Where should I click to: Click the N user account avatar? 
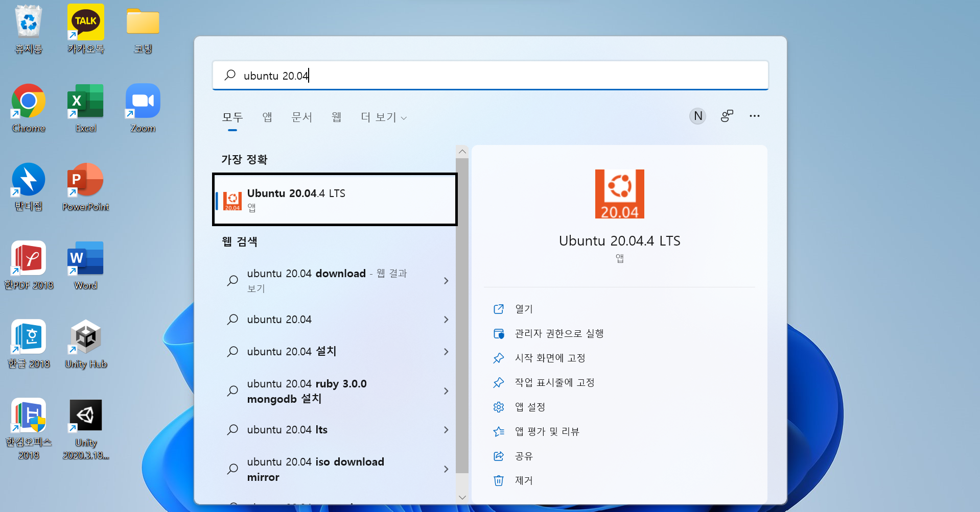click(697, 116)
